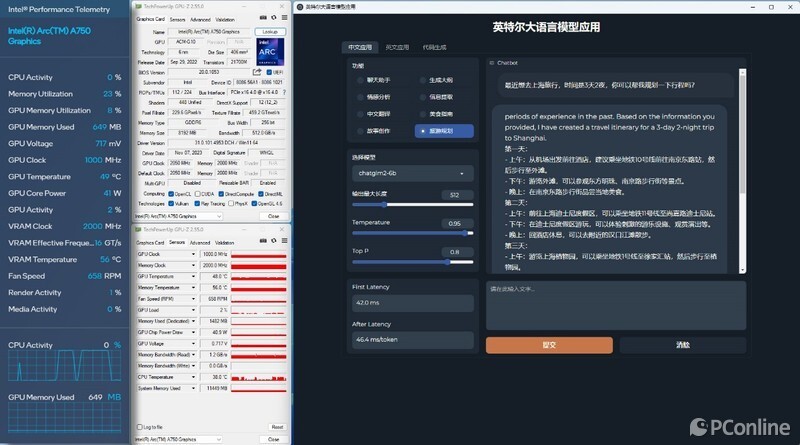Open GPU selector dropdown in Graphics Card window

178,216
